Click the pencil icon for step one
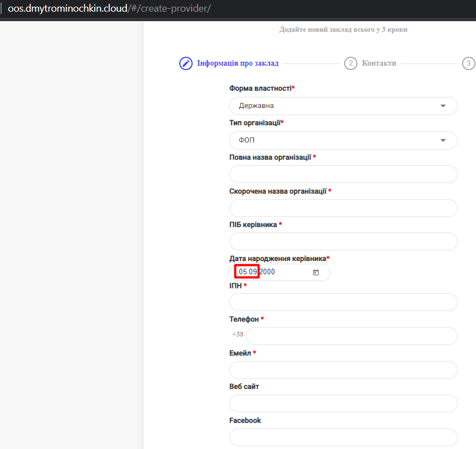476x449 pixels. tap(186, 63)
